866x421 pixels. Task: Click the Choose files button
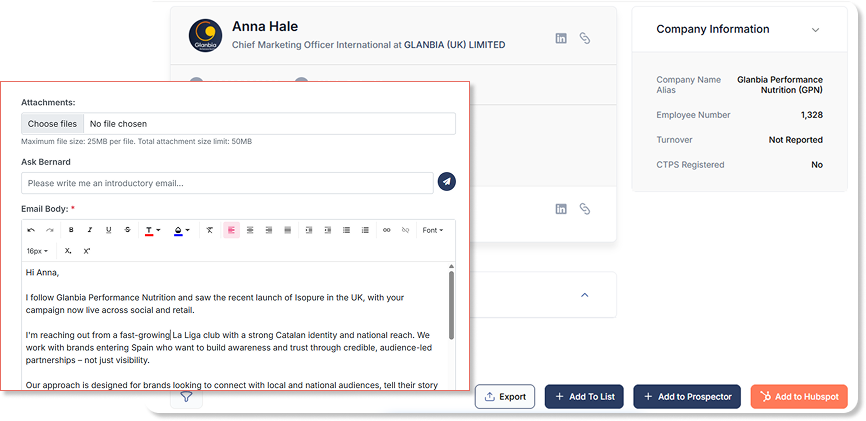tap(52, 124)
